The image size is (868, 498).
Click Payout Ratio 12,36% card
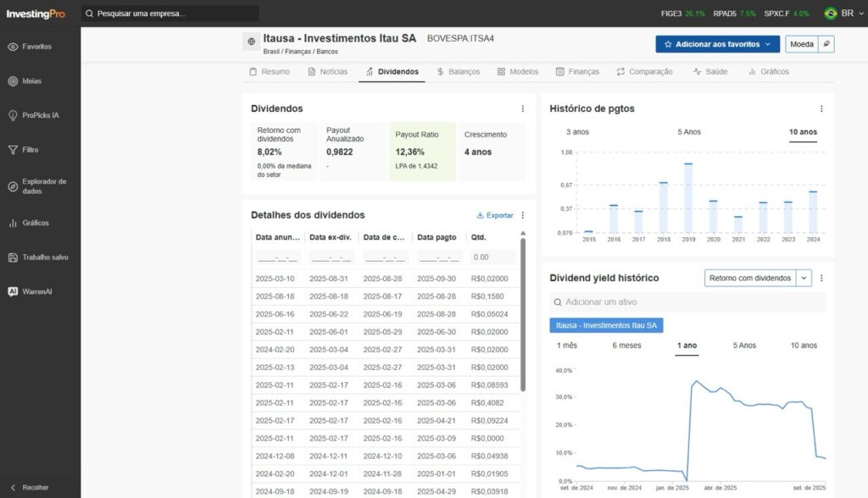click(x=422, y=152)
